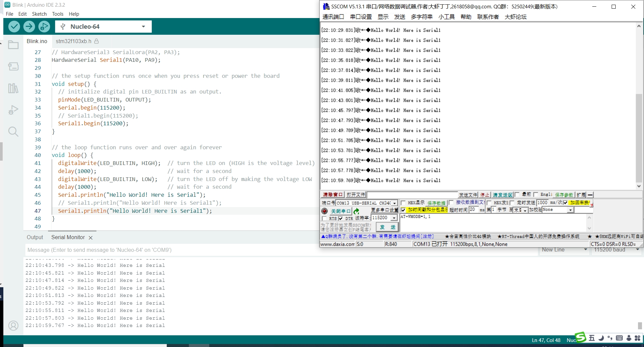Click the 打开文件 open file button
Image resolution: width=644 pixels, height=347 pixels.
click(356, 195)
